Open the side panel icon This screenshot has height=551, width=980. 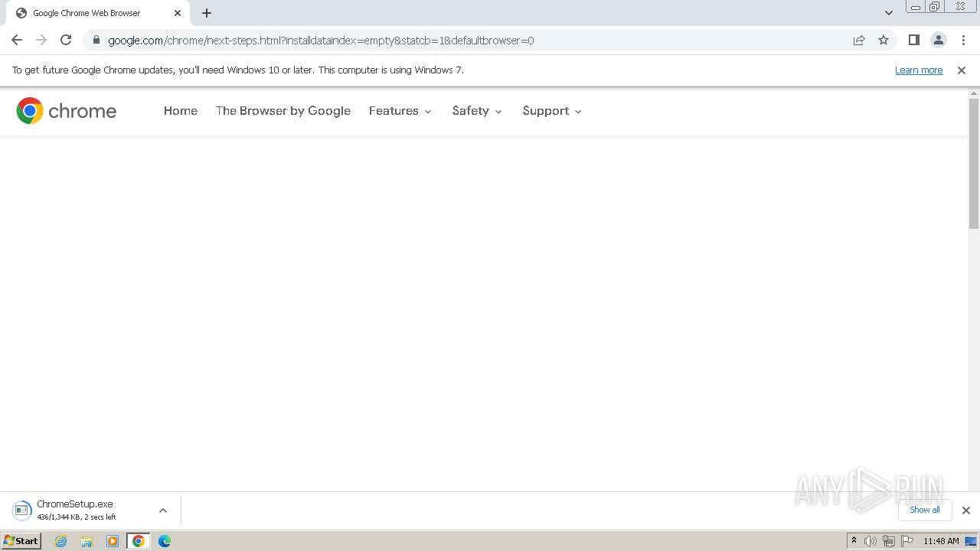[x=913, y=40]
